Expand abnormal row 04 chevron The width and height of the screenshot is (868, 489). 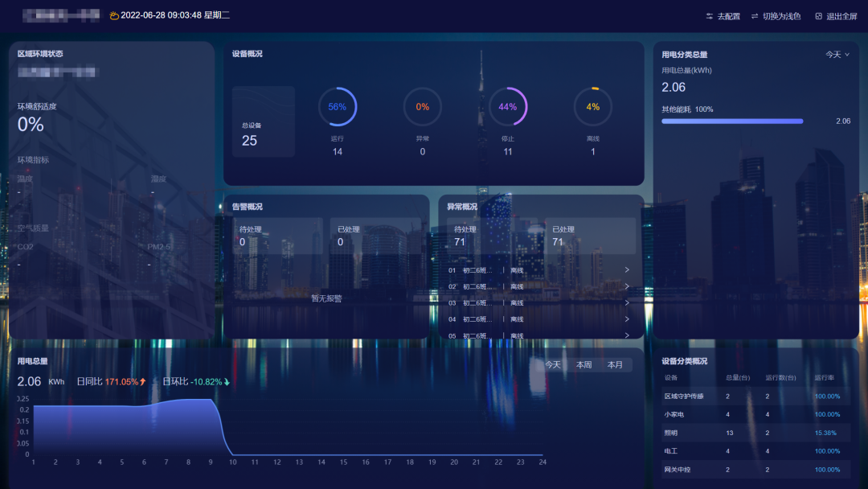(627, 319)
